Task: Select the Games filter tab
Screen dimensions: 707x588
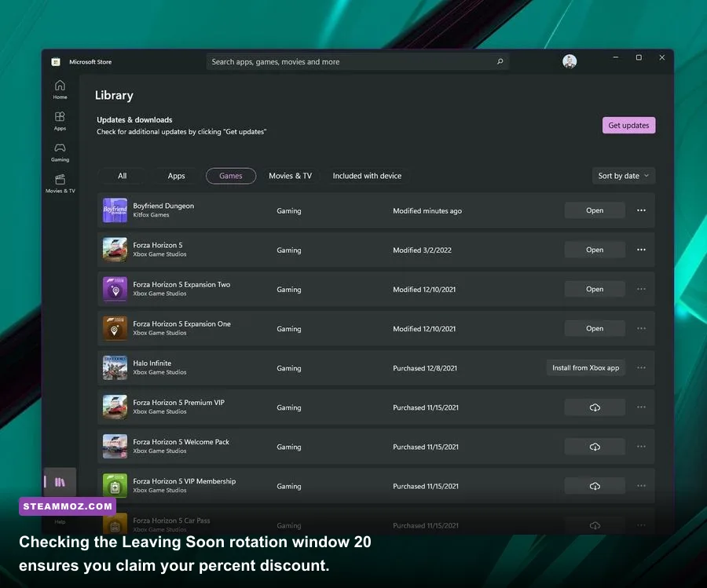Action: click(x=231, y=176)
